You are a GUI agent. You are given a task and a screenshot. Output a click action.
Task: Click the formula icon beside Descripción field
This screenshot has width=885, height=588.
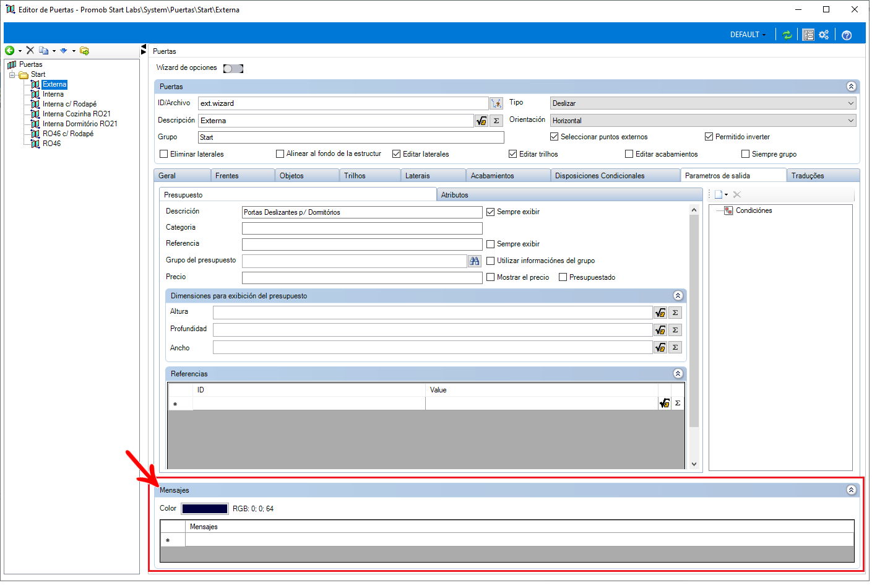pyautogui.click(x=481, y=121)
